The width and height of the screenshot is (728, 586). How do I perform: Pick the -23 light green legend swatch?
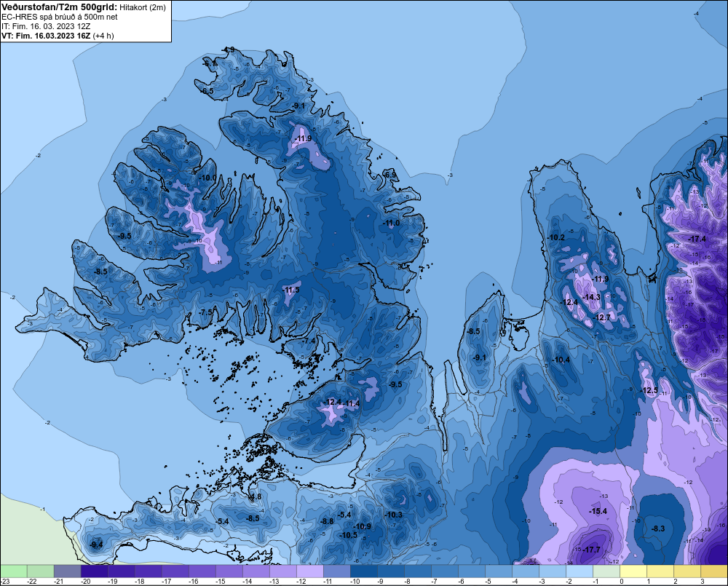pos(13,571)
